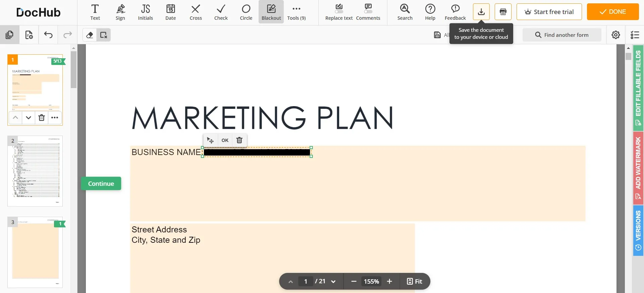
Task: Click the move handle on blackout popup
Action: coord(210,140)
